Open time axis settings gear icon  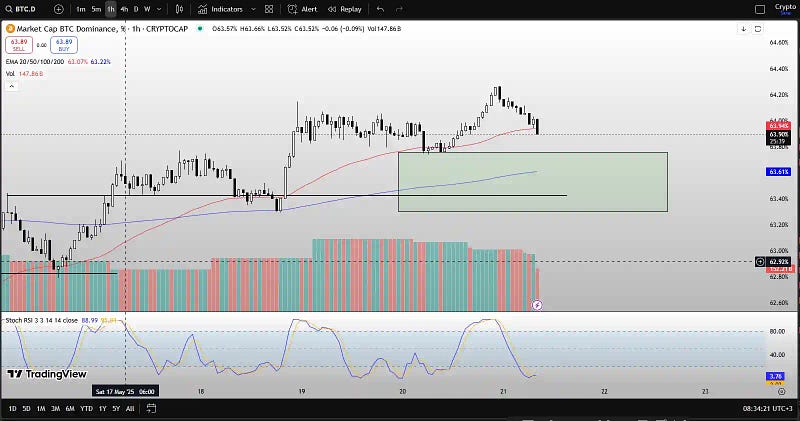pyautogui.click(x=781, y=391)
